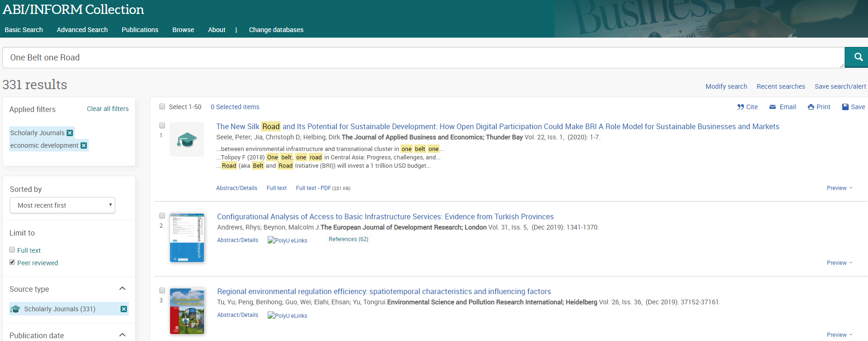Open Abstract/Details for result 1
This screenshot has width=868, height=341.
[x=237, y=188]
